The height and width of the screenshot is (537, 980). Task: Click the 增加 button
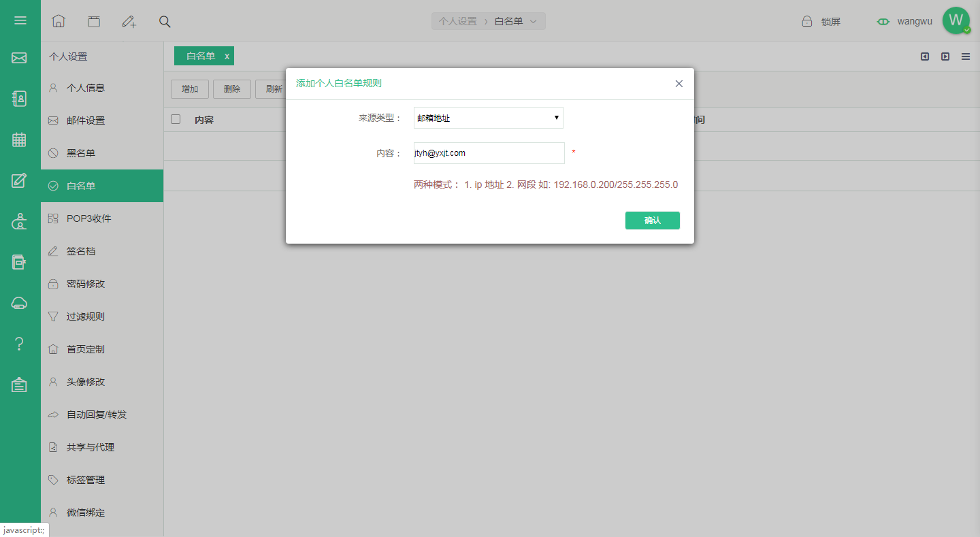(190, 89)
